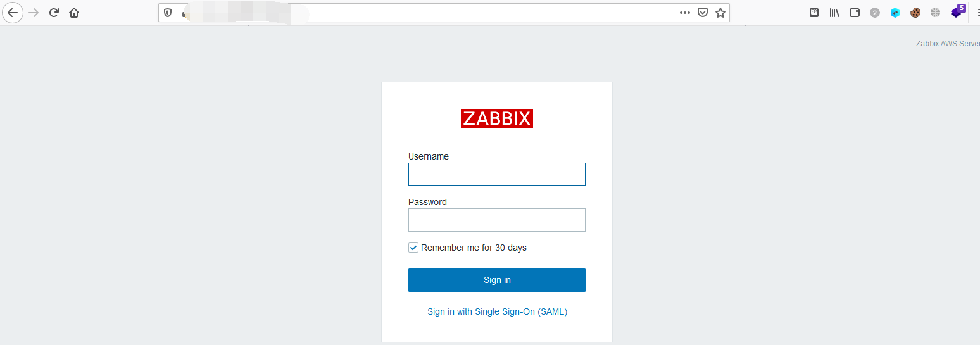
Task: Click the Sign in button
Action: (x=497, y=280)
